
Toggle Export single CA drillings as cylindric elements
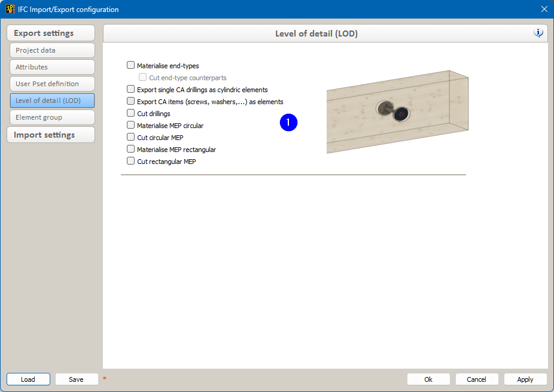(x=131, y=89)
